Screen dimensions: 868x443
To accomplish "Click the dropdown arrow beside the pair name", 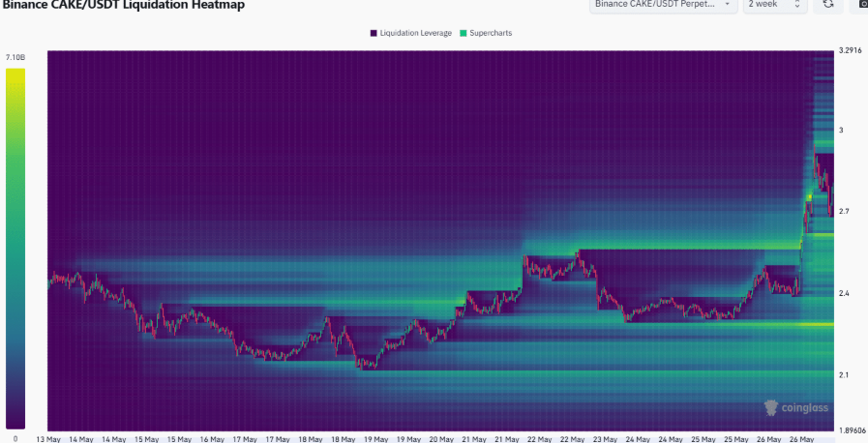I will click(728, 5).
